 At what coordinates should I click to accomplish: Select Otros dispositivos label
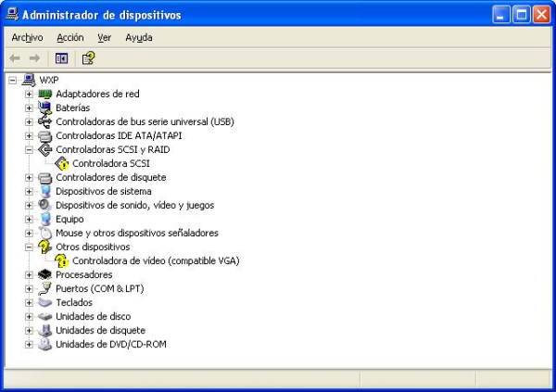(93, 247)
